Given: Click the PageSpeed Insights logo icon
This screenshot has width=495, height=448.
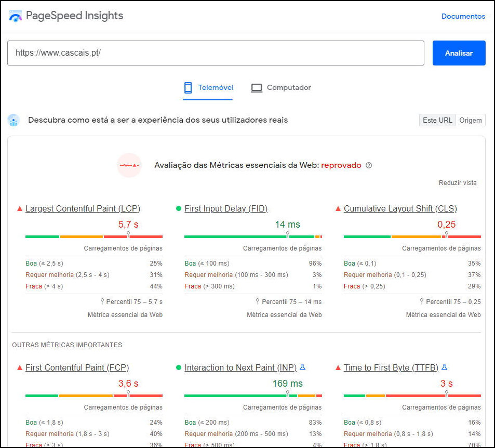Looking at the screenshot, I should 15,16.
